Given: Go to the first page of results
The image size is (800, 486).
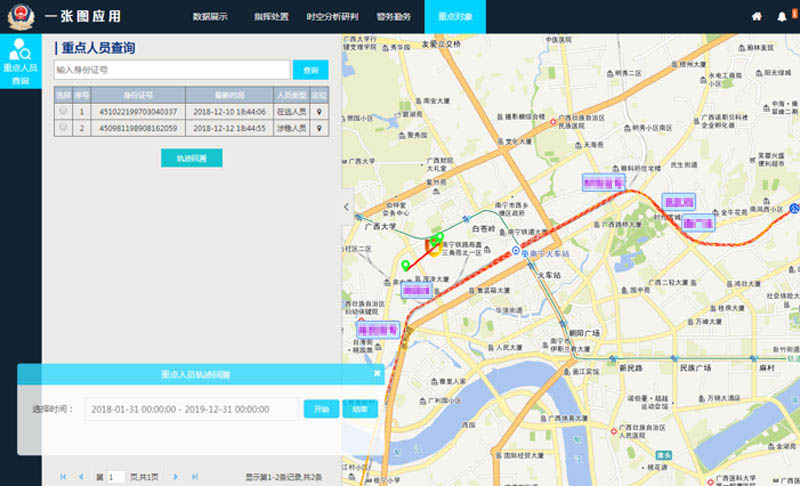Looking at the screenshot, I should [x=64, y=477].
